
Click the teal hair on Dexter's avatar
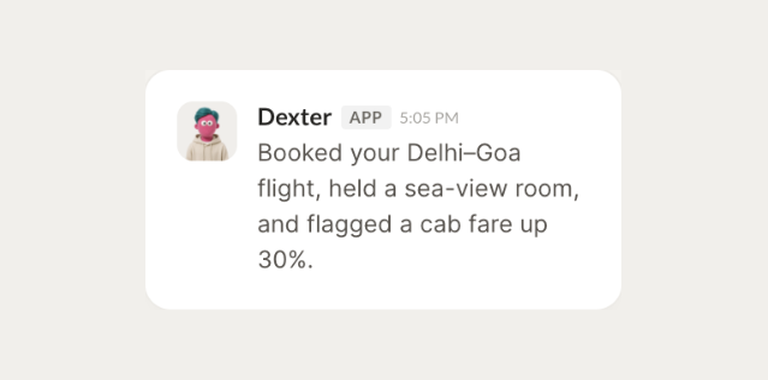click(206, 115)
